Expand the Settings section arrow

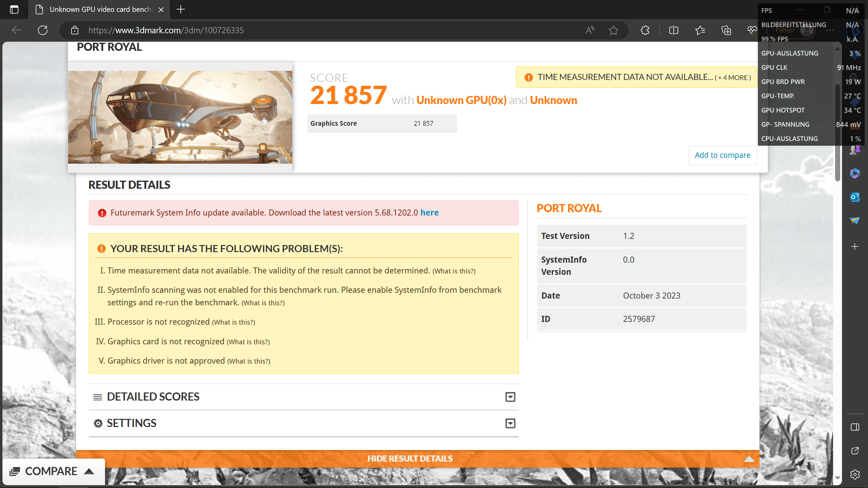pos(510,423)
